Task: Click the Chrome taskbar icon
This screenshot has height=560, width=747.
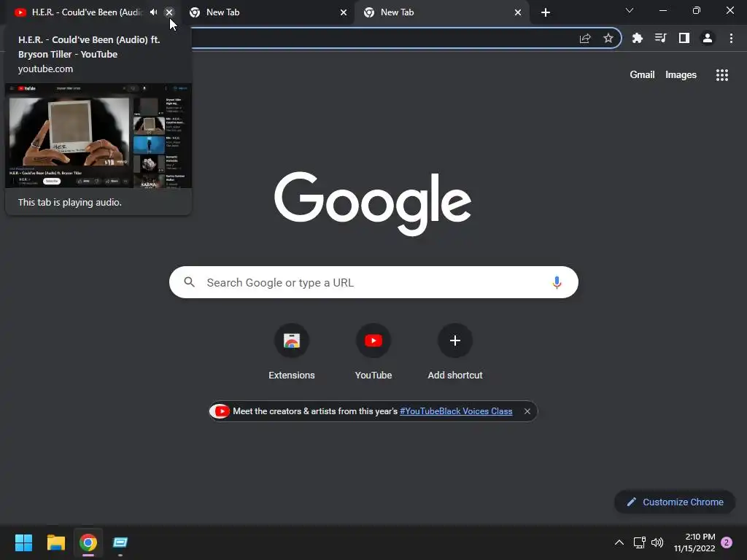Action: click(88, 542)
